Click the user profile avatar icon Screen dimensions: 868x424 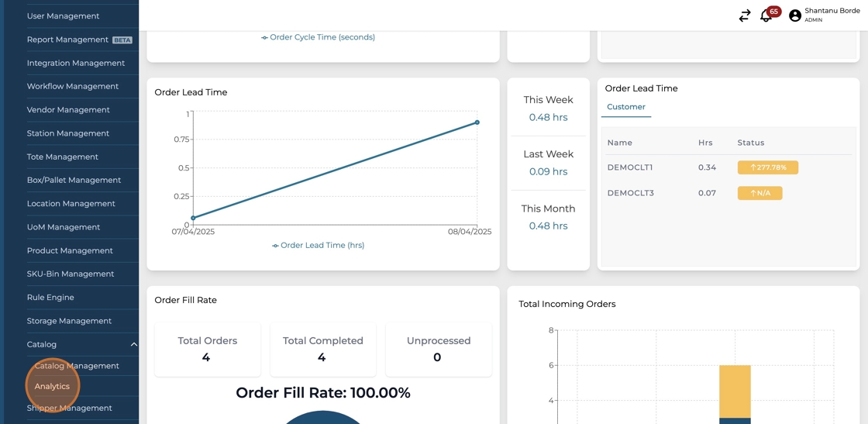click(x=794, y=16)
